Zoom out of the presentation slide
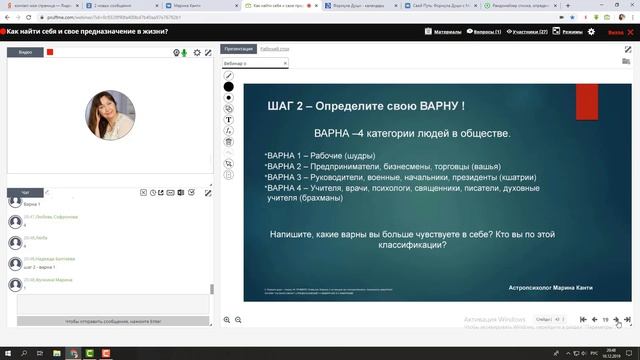 pos(238,320)
